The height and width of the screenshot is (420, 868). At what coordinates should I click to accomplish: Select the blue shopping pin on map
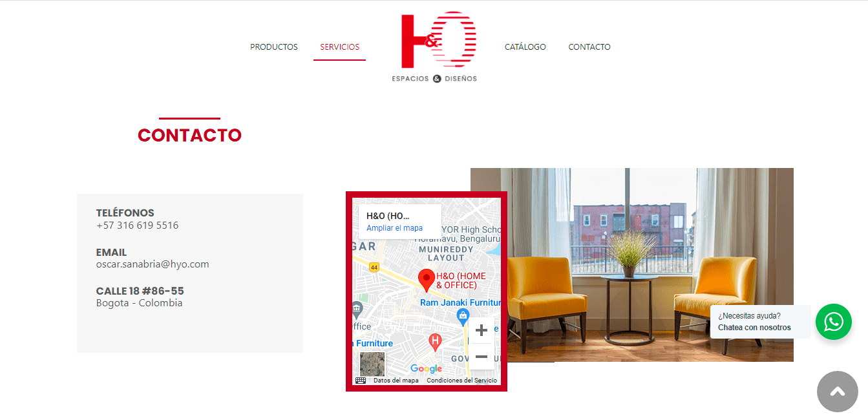click(463, 316)
